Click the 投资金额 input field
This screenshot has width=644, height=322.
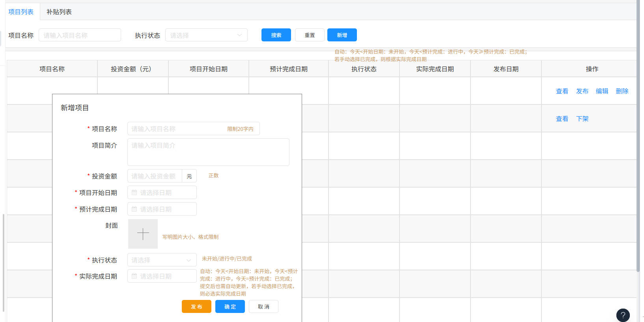155,176
